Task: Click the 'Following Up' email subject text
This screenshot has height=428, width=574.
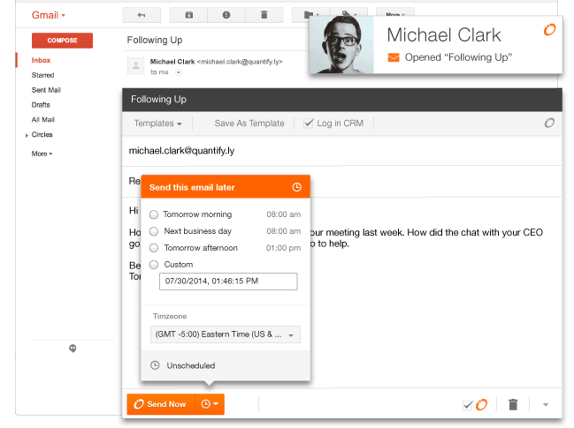Action: click(x=154, y=40)
